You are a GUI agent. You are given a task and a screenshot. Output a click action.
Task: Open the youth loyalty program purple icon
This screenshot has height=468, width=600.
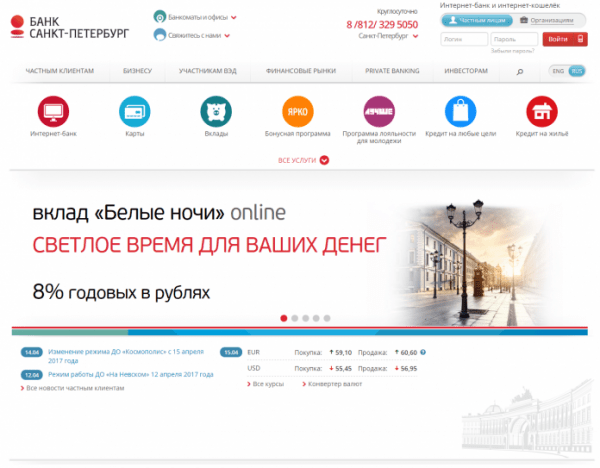click(379, 111)
